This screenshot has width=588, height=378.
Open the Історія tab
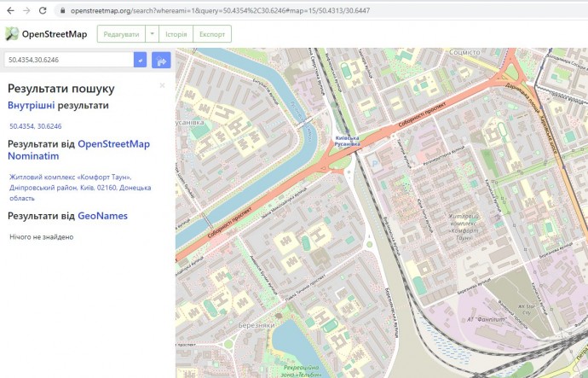(x=176, y=34)
